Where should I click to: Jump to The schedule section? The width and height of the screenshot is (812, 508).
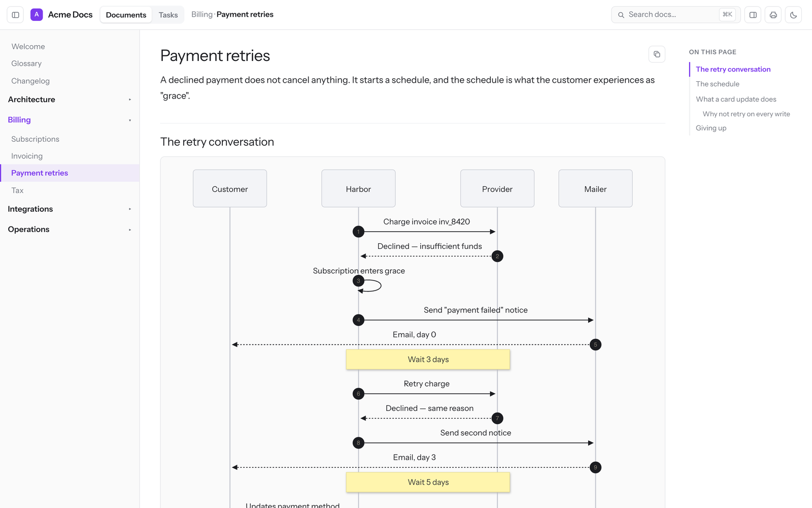click(x=717, y=84)
